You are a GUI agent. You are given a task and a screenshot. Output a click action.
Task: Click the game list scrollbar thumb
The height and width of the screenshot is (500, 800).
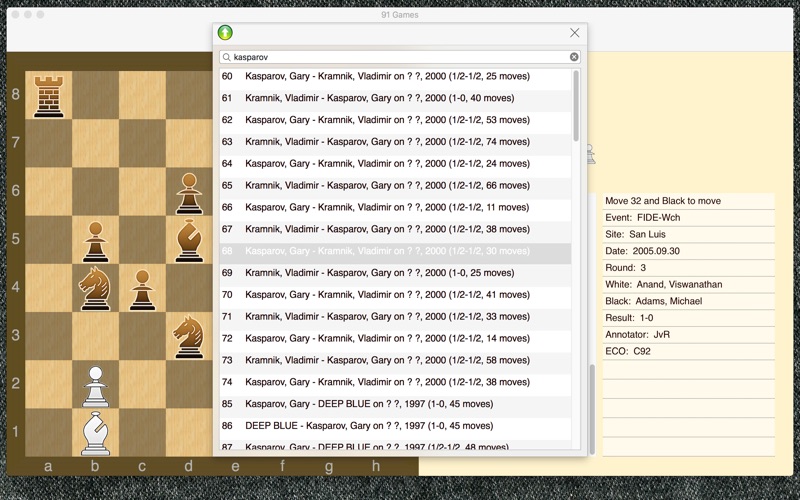pyautogui.click(x=576, y=106)
